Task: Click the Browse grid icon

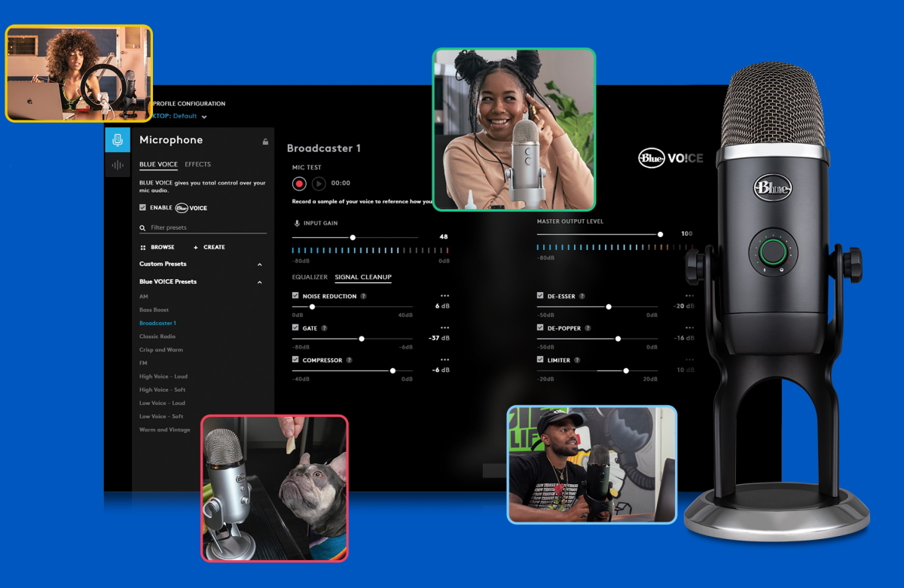Action: [x=142, y=247]
